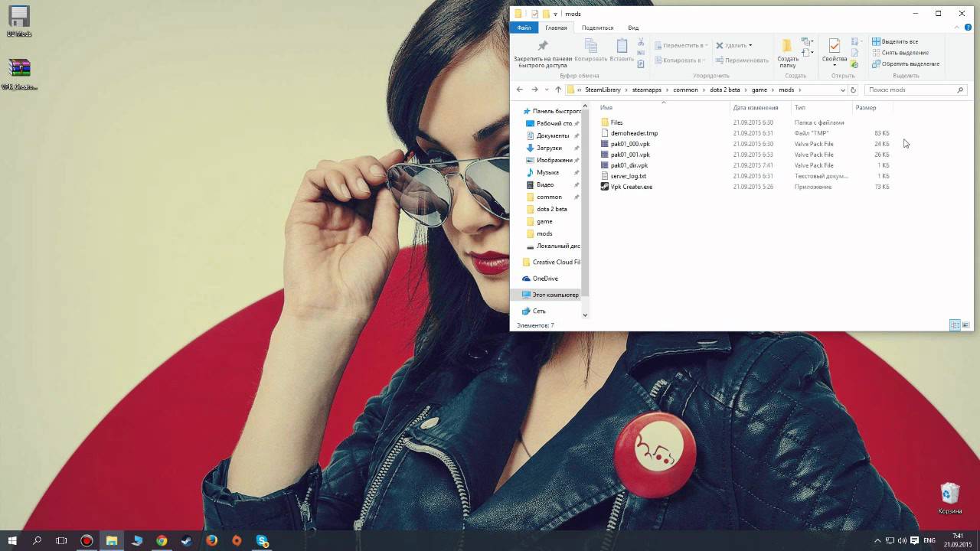Open Chrome from the taskbar
The height and width of the screenshot is (551, 980).
(162, 540)
